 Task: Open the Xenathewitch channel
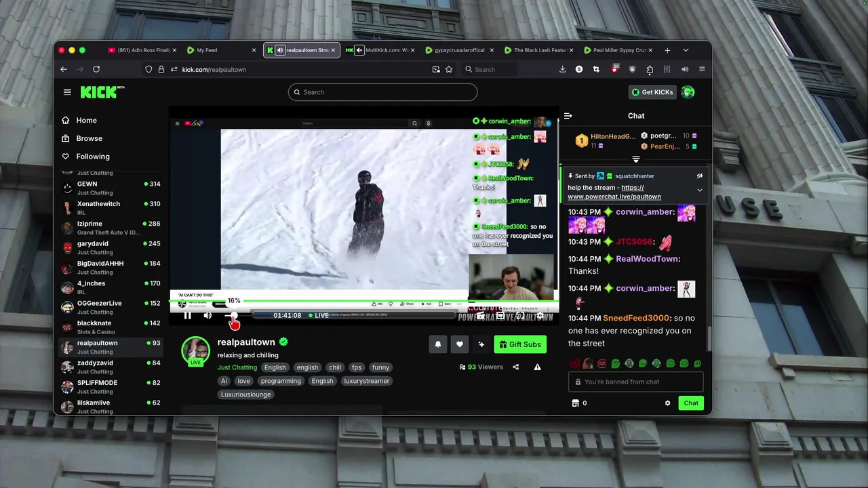pyautogui.click(x=111, y=208)
